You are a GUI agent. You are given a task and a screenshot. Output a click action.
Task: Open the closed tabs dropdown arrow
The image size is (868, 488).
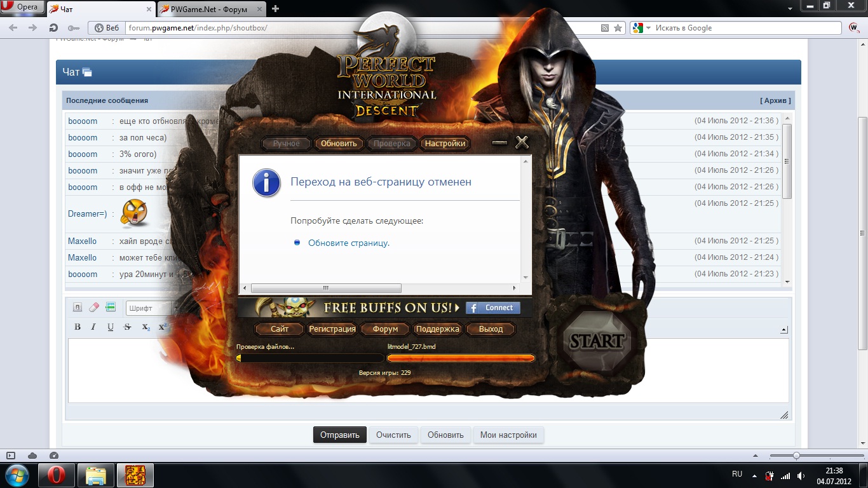(790, 9)
